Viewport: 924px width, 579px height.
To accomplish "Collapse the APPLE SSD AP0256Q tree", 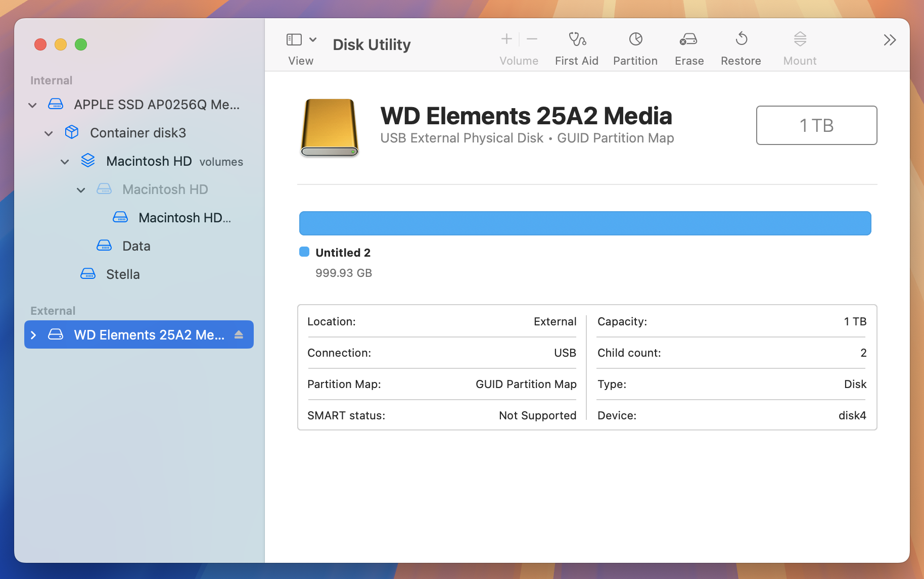I will tap(32, 105).
